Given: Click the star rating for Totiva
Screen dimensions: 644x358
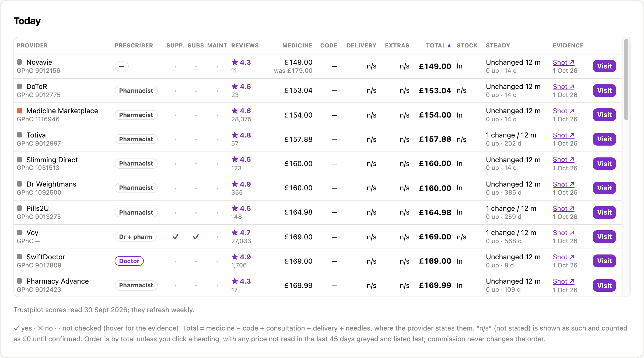Looking at the screenshot, I should [x=241, y=135].
